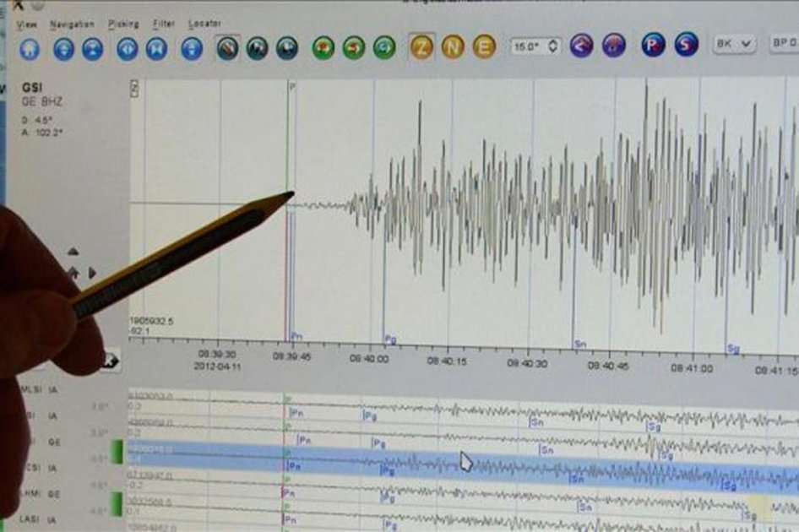This screenshot has height=532, width=799.
Task: Click the Pn marker on the main seismogram
Action: click(x=296, y=336)
